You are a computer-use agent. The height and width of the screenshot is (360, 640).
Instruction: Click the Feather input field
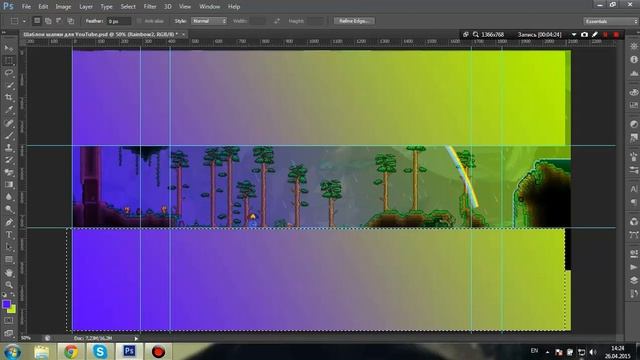click(x=119, y=21)
